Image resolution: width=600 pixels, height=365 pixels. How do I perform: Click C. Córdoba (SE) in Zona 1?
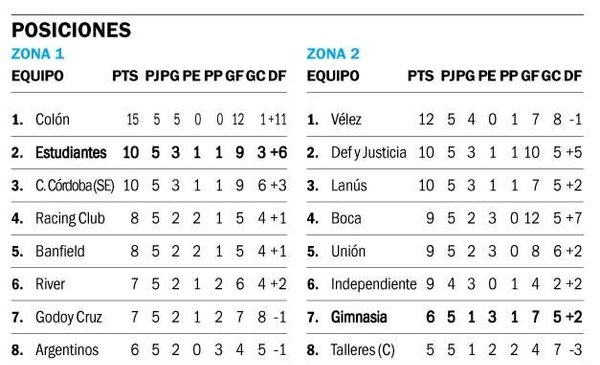coord(75,186)
